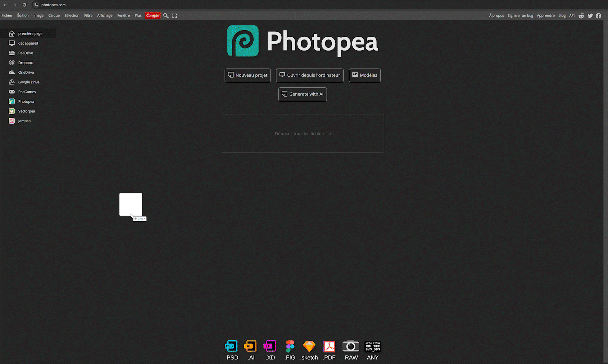Click the Déposez tous les fichiers ici area
Viewport: 608px width, 364px height.
click(x=303, y=133)
